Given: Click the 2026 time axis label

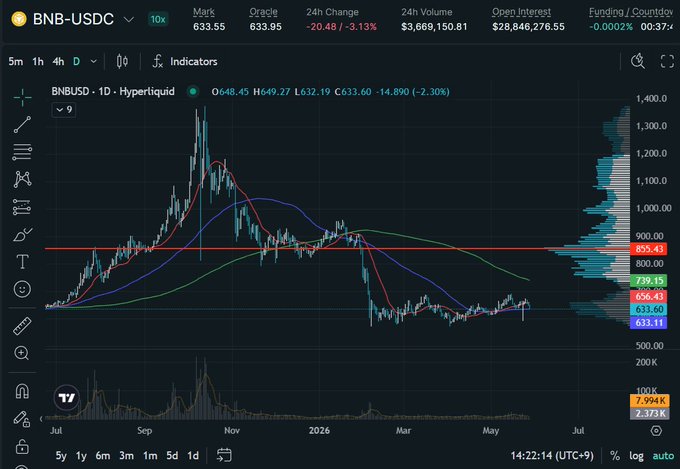Looking at the screenshot, I should 319,430.
